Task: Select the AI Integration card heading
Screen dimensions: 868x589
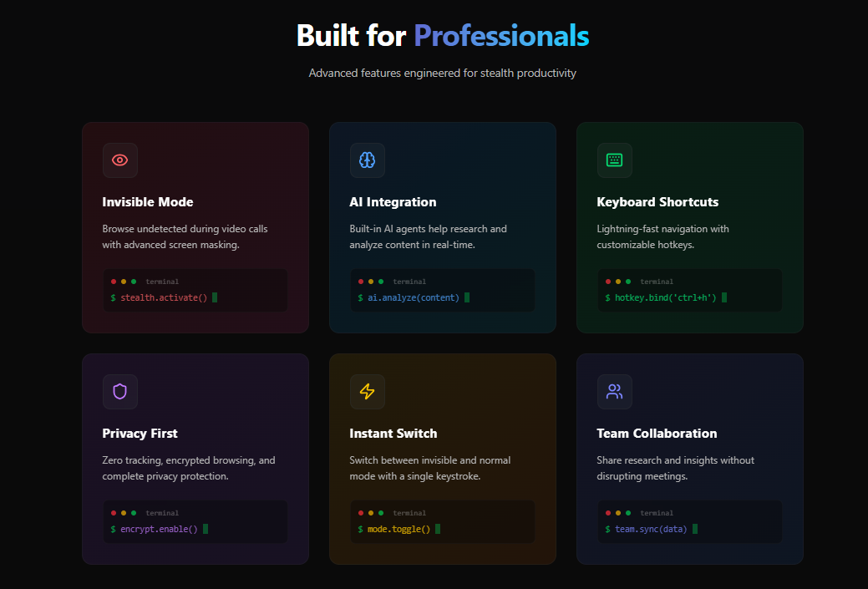Action: [x=393, y=202]
